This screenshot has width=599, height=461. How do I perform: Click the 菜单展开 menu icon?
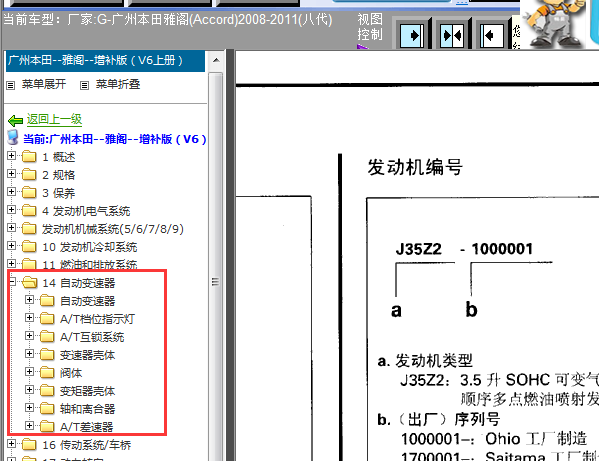(x=11, y=85)
